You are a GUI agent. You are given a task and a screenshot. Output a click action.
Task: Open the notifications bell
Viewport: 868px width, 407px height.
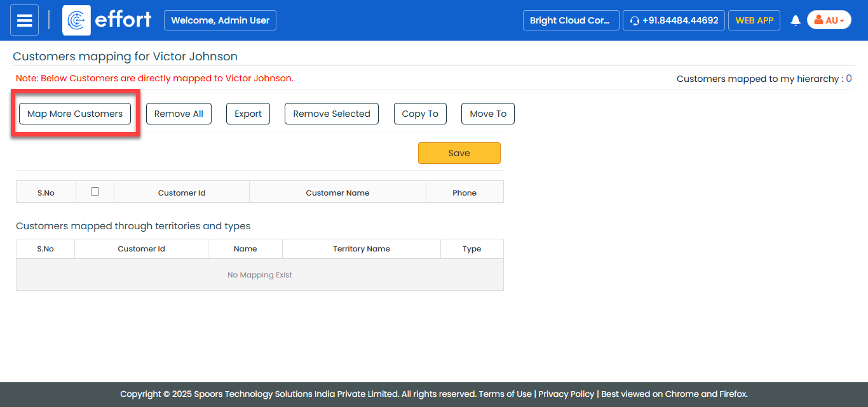click(795, 21)
